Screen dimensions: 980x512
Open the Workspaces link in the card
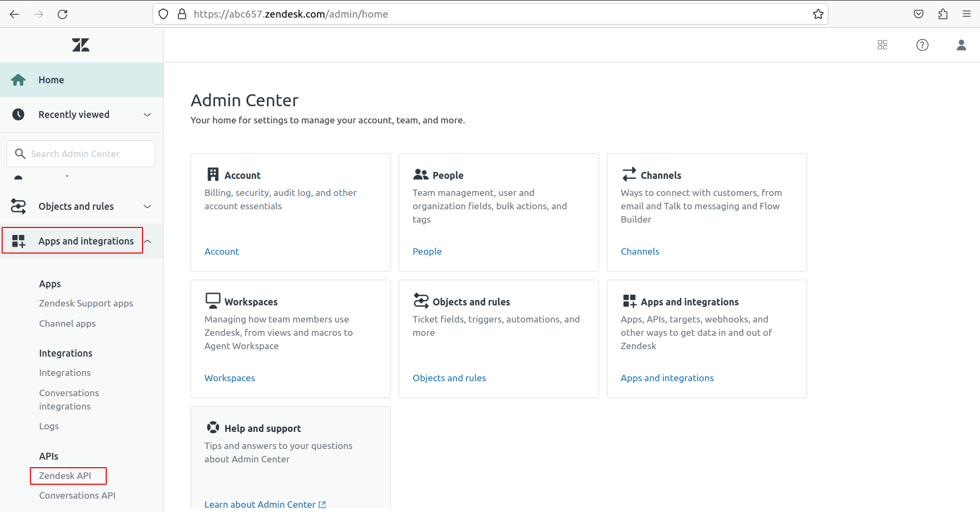[230, 378]
